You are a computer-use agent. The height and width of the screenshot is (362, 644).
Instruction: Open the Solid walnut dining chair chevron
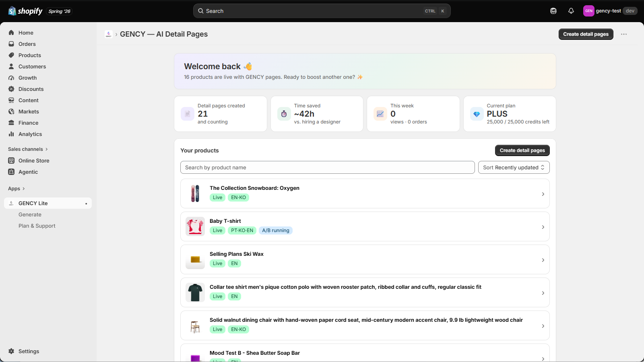543,326
